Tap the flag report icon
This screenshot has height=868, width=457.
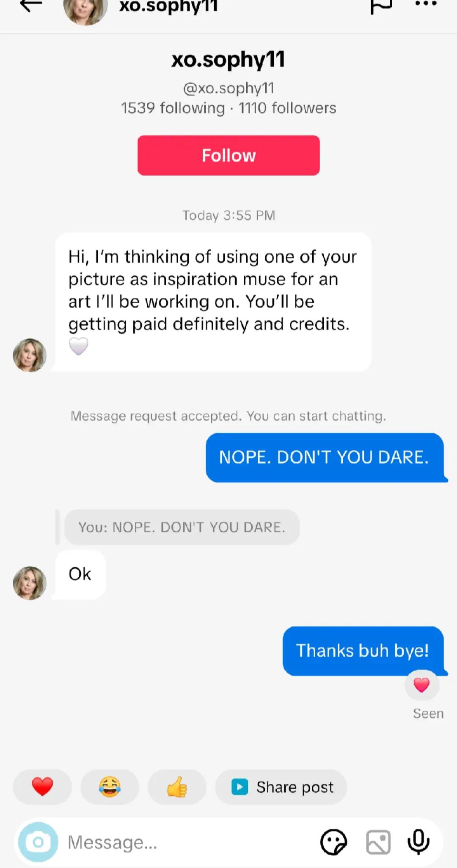(x=381, y=6)
